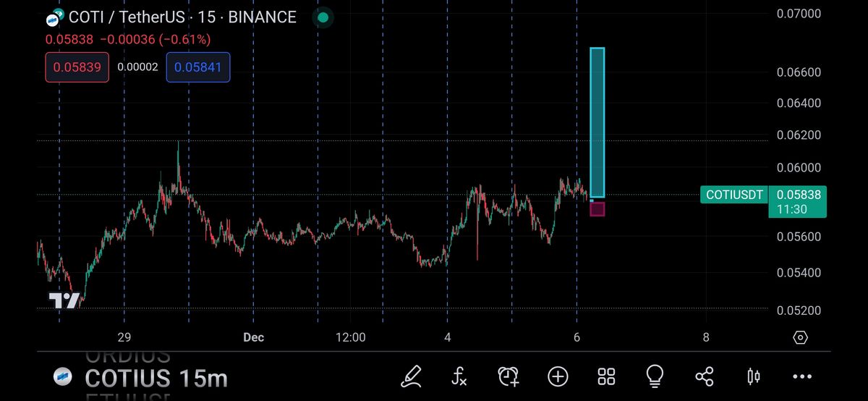Select the COTIUS 15m watchlist entry
The image size is (868, 401).
tap(156, 377)
